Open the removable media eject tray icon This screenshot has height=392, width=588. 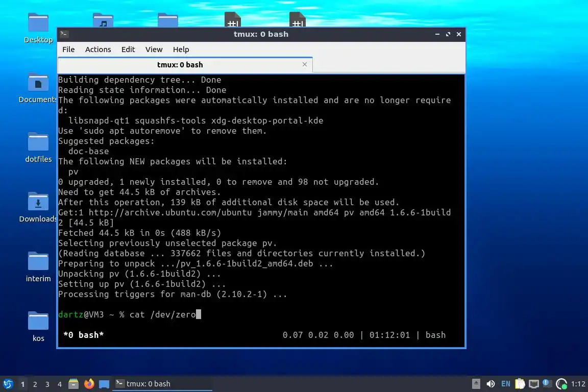476,384
